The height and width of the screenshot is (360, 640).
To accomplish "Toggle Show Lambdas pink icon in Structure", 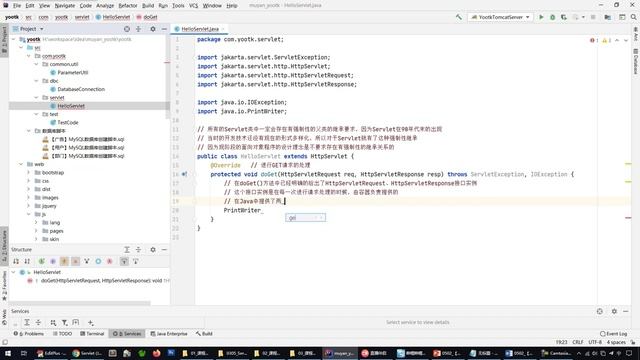I will (109, 261).
